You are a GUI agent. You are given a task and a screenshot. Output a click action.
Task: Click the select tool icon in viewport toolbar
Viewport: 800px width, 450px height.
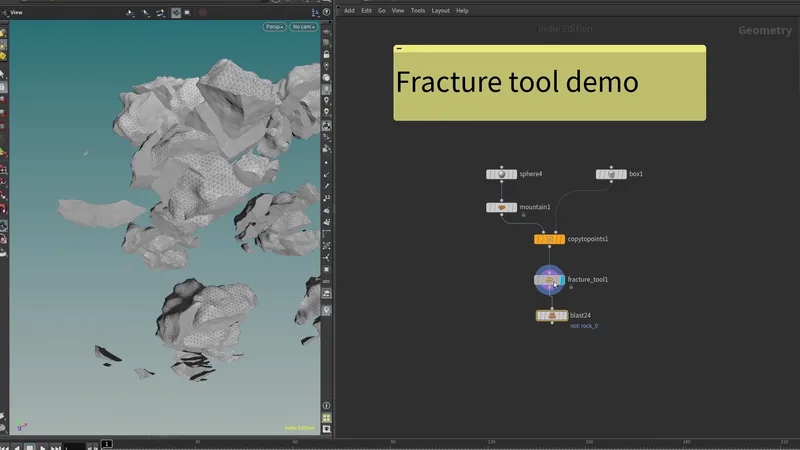point(130,13)
